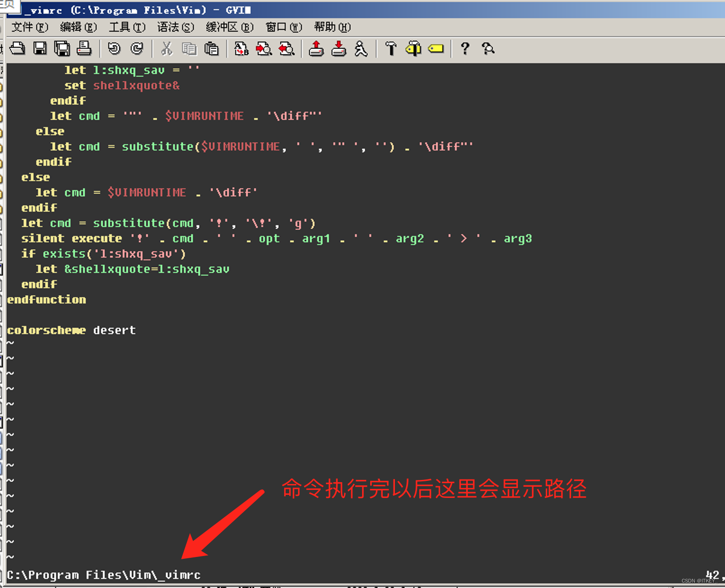Click the Load Session icon
The image size is (725, 588).
pyautogui.click(x=316, y=48)
